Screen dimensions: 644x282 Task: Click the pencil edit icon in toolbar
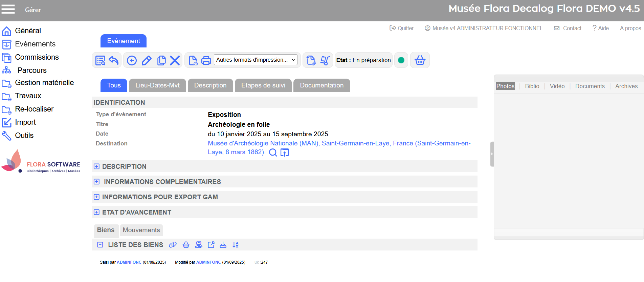(147, 60)
